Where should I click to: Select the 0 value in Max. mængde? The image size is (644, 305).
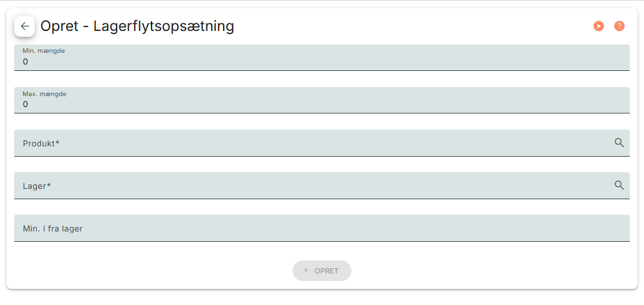tap(26, 104)
